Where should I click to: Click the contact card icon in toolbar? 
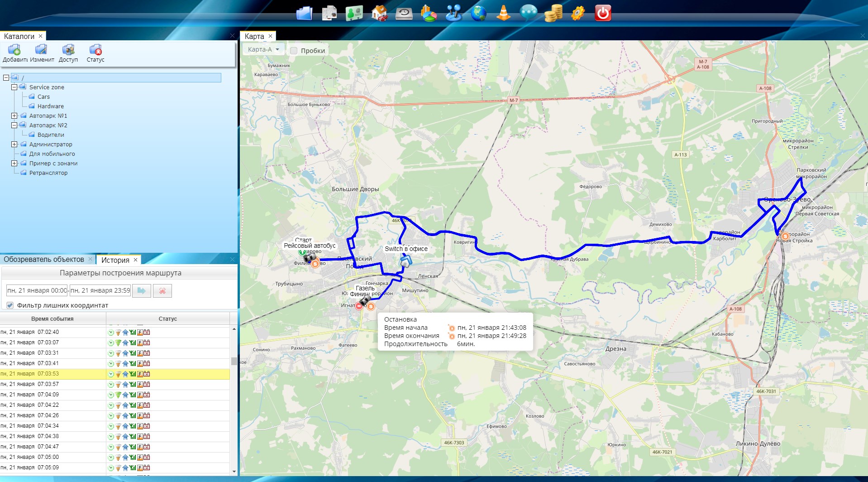click(354, 13)
